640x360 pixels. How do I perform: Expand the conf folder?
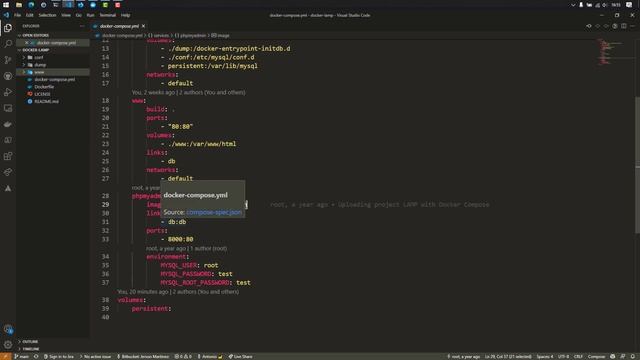coord(39,58)
